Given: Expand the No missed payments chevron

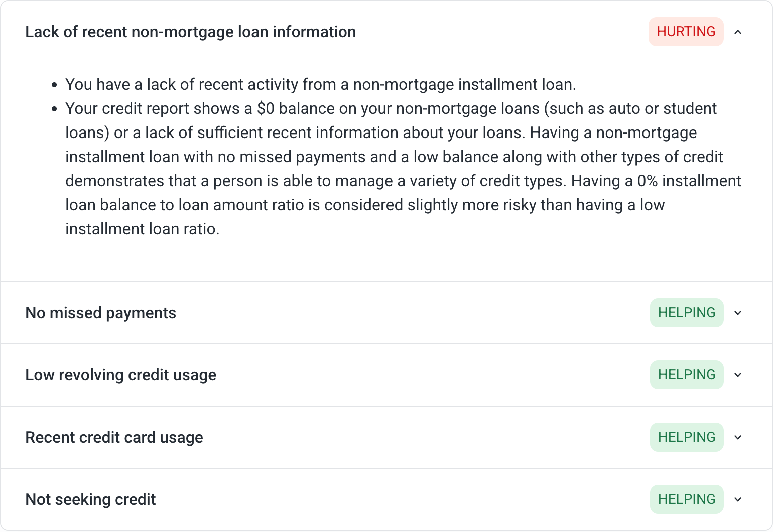Looking at the screenshot, I should click(737, 313).
